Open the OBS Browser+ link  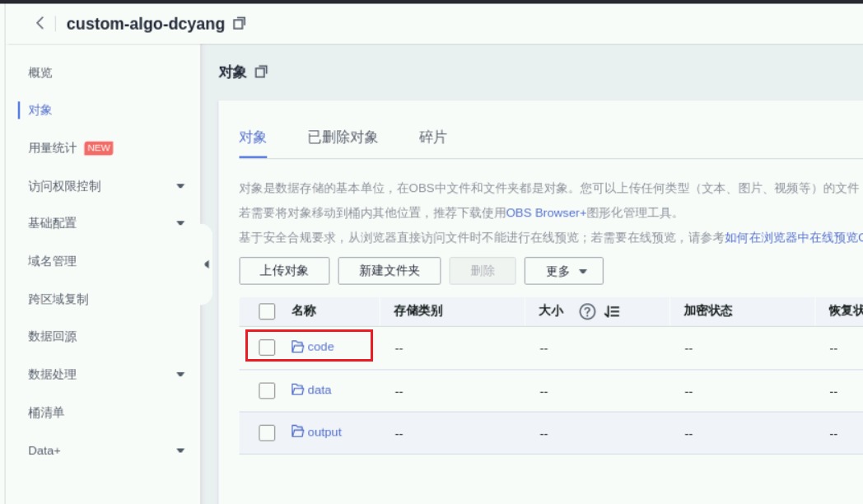pyautogui.click(x=545, y=212)
